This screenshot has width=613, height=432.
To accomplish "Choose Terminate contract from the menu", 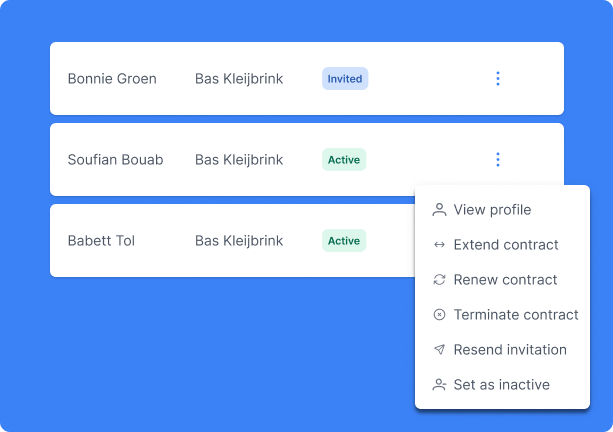I will [516, 315].
